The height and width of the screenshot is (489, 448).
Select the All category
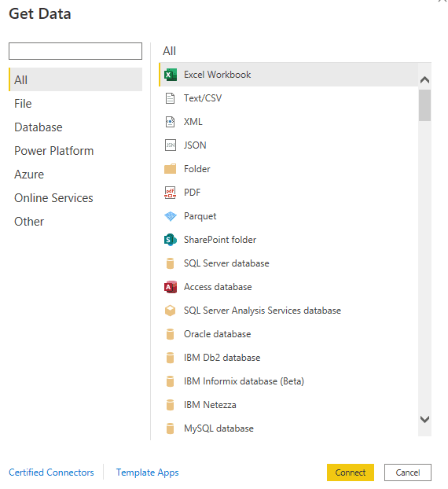coord(75,80)
